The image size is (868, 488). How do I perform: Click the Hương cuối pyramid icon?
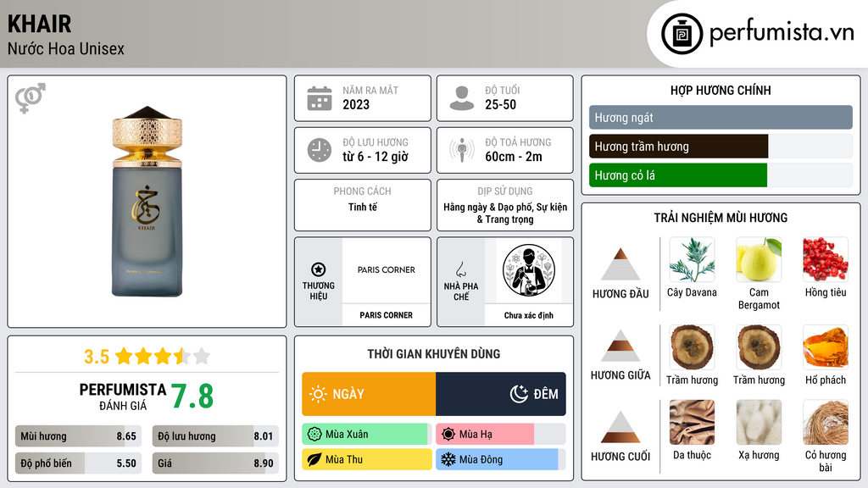click(620, 427)
